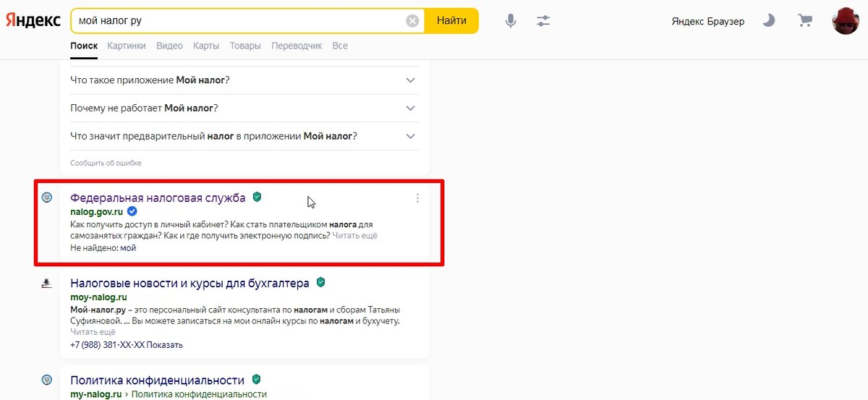Click the favicon of Федеральная налоговая служба result
The image size is (868, 400).
(x=47, y=197)
